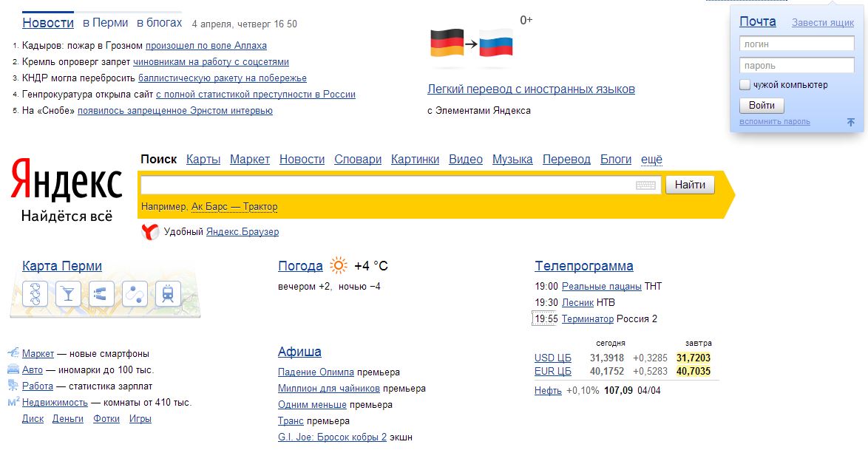Open the Нефть price link
This screenshot has height=450, width=868.
click(548, 390)
